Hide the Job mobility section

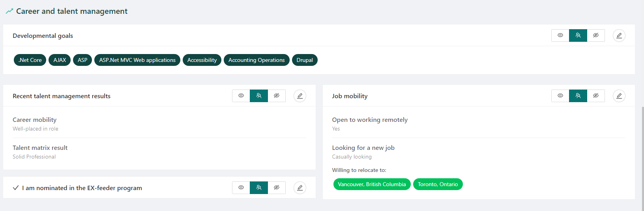click(596, 96)
